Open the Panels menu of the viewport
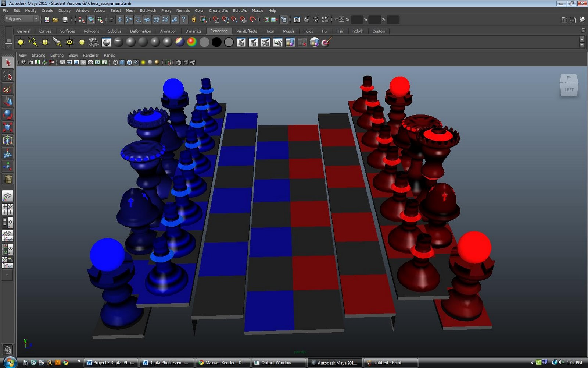Viewport: 588px width, 368px height. 109,55
